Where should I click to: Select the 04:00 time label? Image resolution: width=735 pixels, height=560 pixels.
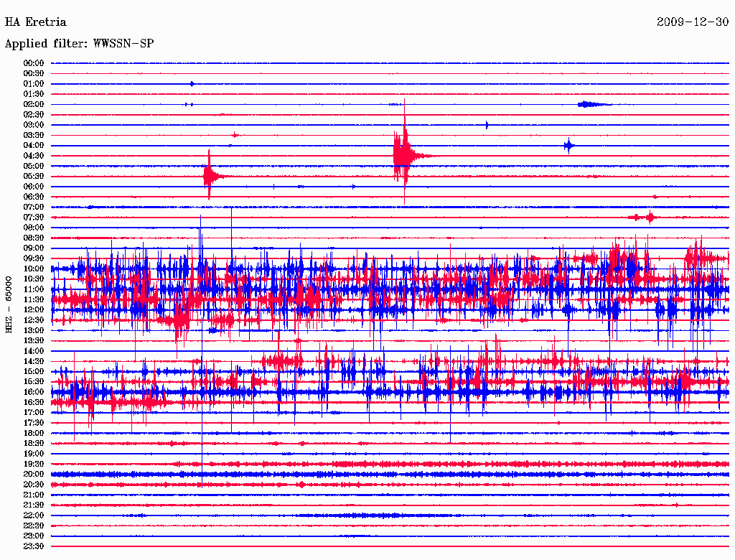tap(33, 146)
